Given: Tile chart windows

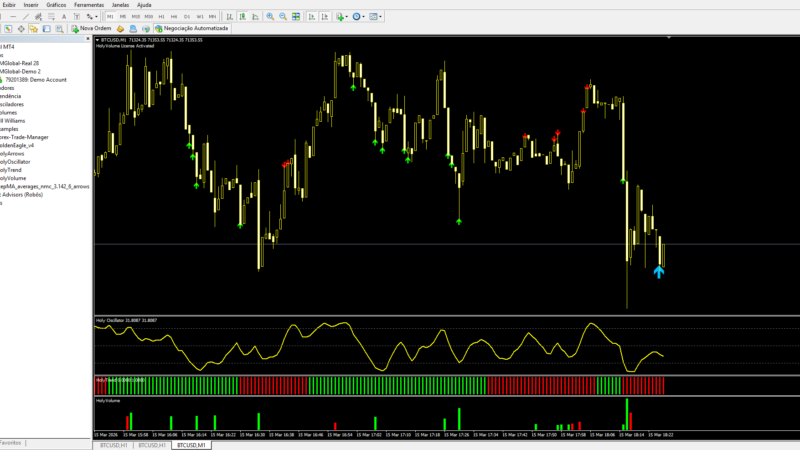Looking at the screenshot, I should tap(296, 16).
